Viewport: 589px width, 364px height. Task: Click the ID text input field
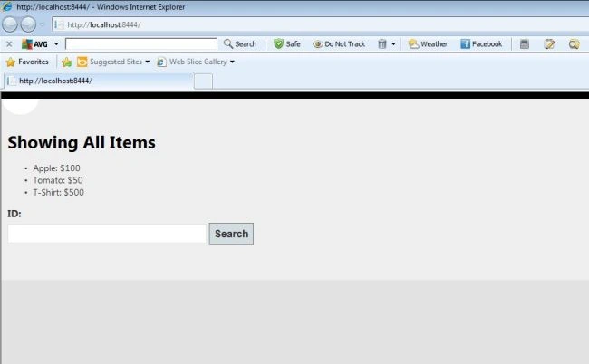pyautogui.click(x=107, y=234)
